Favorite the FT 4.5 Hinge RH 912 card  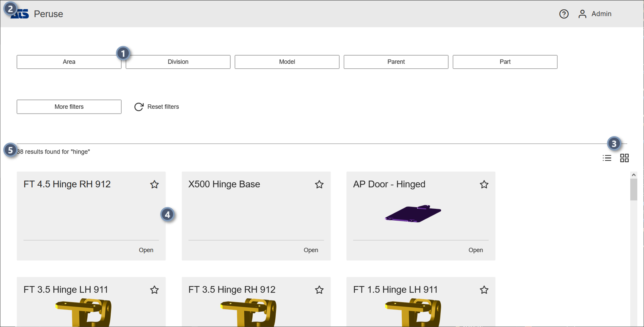click(x=155, y=184)
